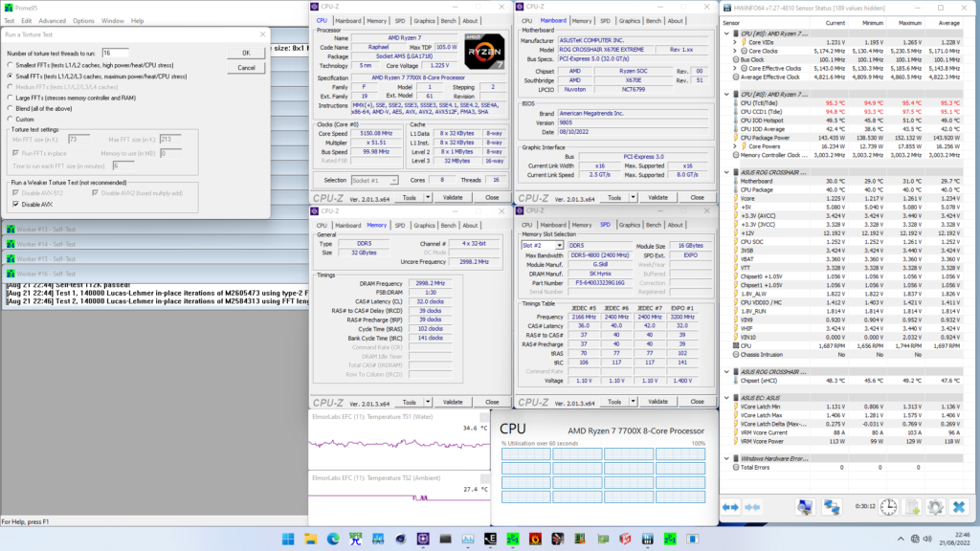Open the black E taskbar application icon
Viewport: 980px width, 551px height.
point(490,540)
